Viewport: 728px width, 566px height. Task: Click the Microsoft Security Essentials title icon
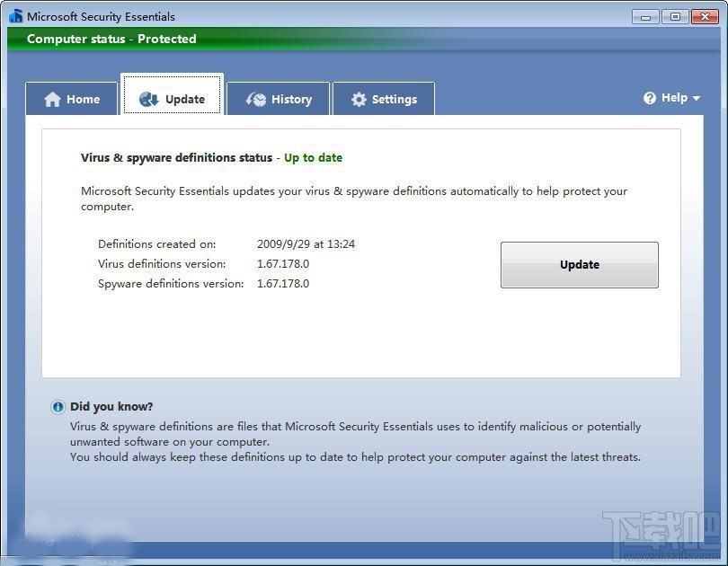pos(16,16)
